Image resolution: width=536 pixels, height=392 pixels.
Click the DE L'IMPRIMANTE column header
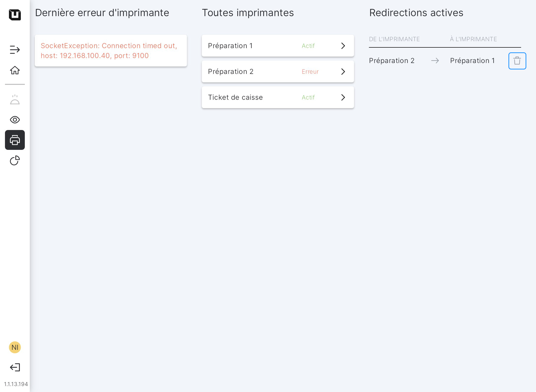394,39
